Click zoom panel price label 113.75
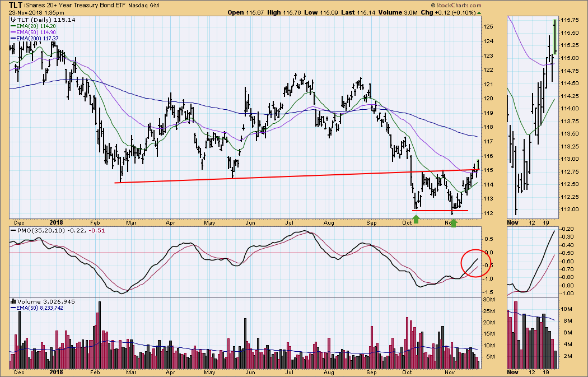 point(570,121)
